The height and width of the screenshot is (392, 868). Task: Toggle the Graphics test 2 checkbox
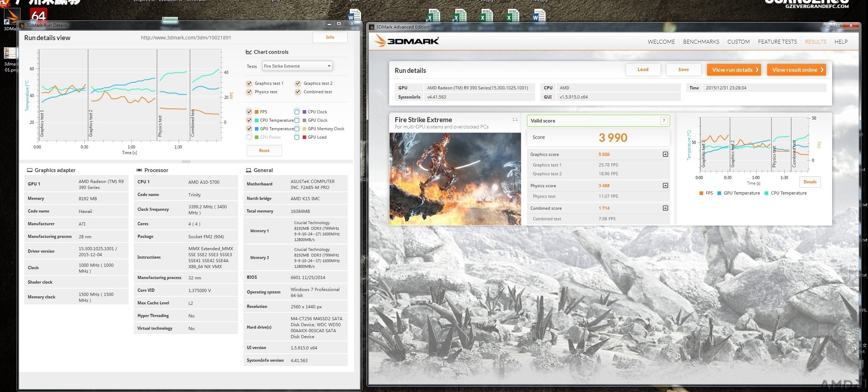pos(298,83)
